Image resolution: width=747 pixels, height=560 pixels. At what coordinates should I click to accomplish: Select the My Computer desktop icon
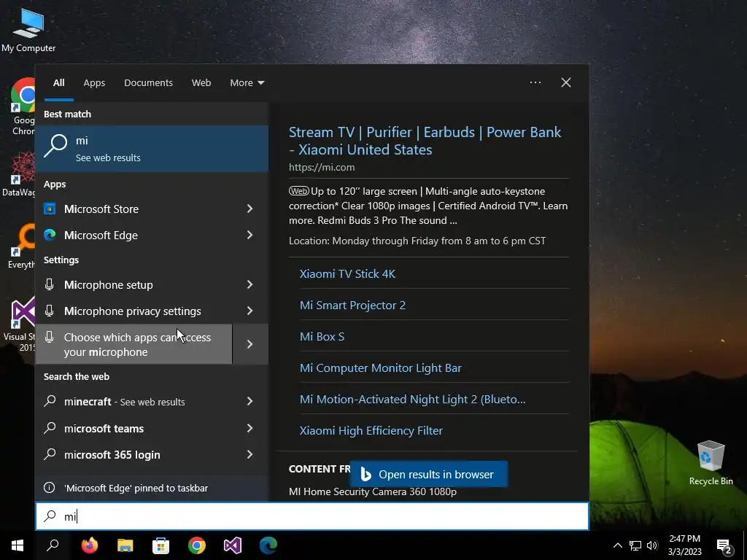(x=28, y=29)
